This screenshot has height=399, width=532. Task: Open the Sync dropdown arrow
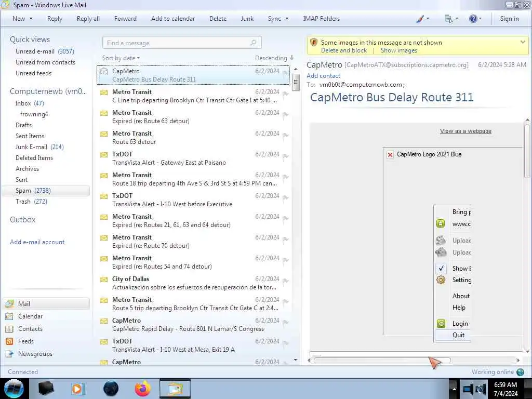287,19
